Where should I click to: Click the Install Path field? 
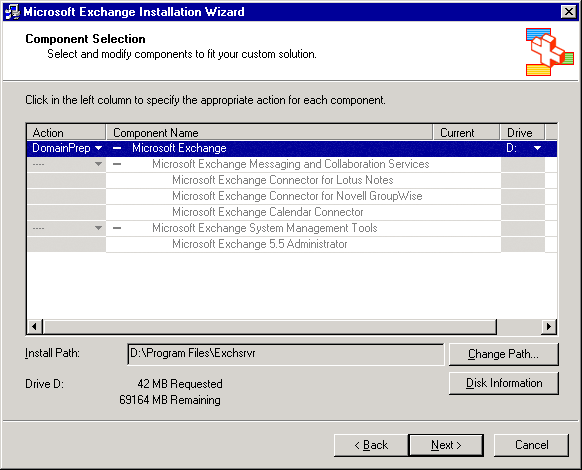[x=285, y=354]
